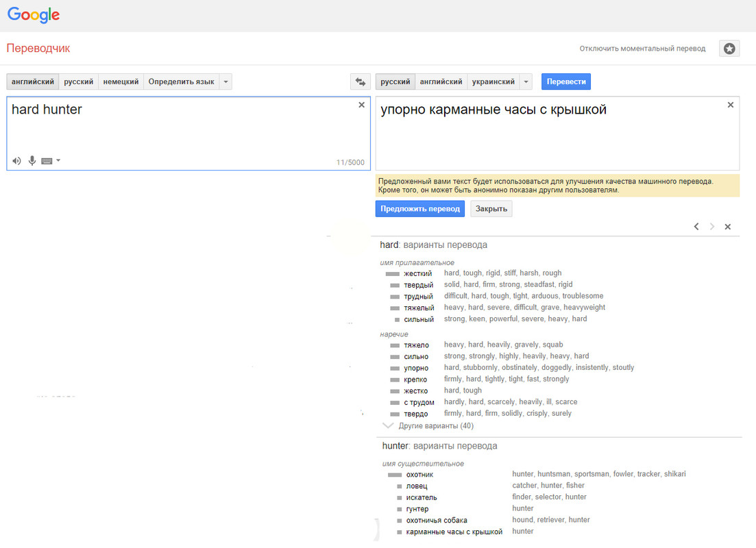Viewport: 756px width, 548px height.
Task: Open the source language dropdown arrow
Action: pos(225,82)
